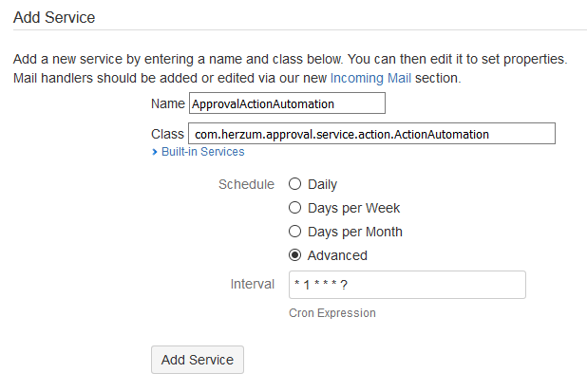Click the Advanced option label text
This screenshot has width=587, height=392.
point(337,255)
